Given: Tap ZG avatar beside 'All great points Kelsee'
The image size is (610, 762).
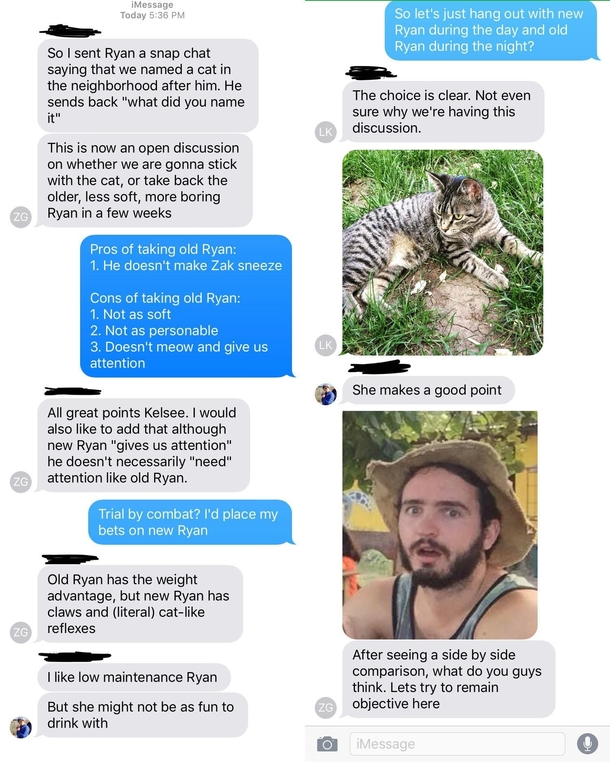Looking at the screenshot, I should point(20,482).
